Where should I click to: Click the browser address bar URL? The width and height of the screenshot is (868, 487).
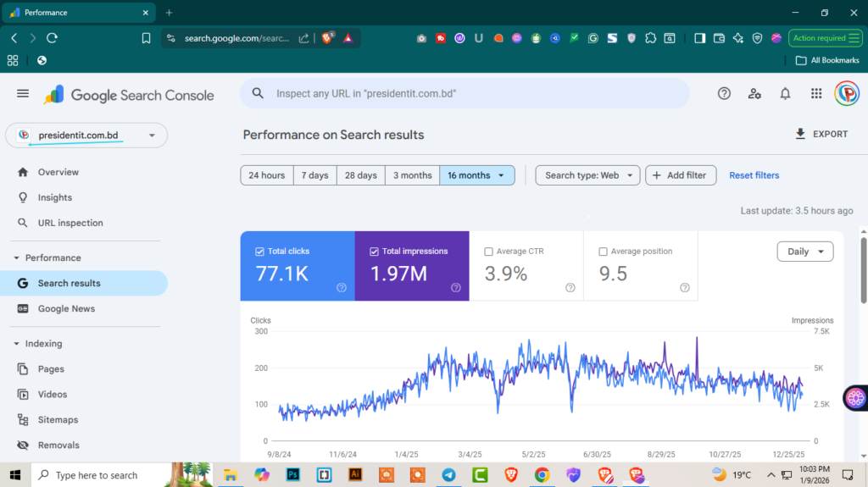point(236,38)
